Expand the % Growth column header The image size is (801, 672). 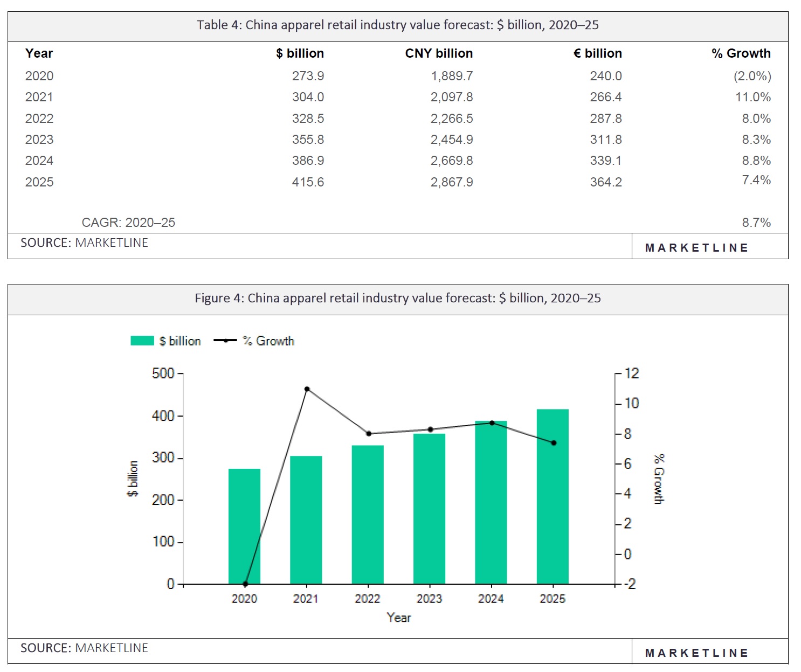pyautogui.click(x=741, y=53)
